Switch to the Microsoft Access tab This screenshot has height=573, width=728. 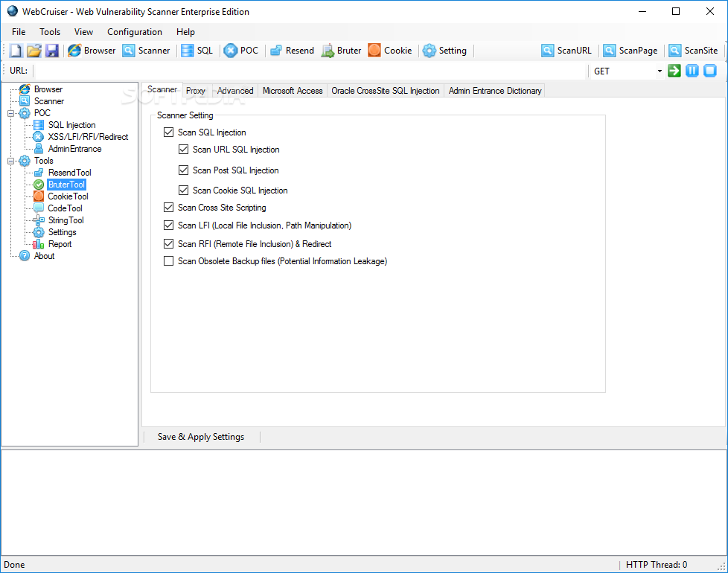pyautogui.click(x=293, y=91)
